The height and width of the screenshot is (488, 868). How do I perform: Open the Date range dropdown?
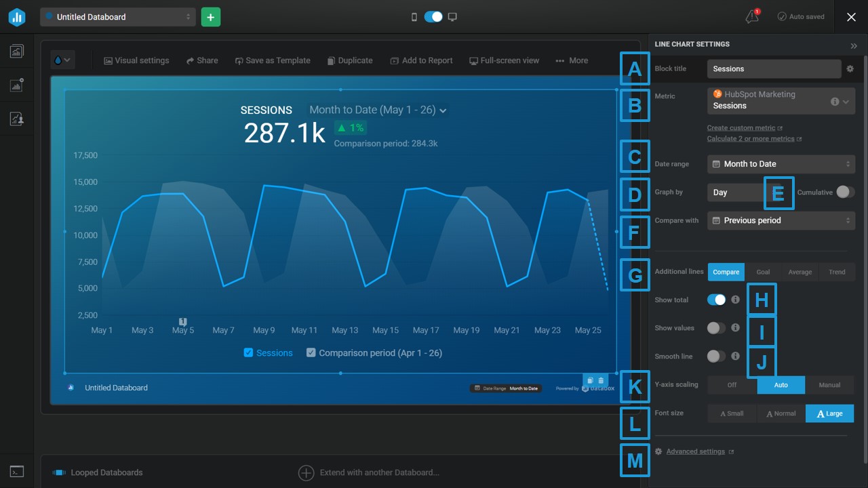tap(781, 164)
